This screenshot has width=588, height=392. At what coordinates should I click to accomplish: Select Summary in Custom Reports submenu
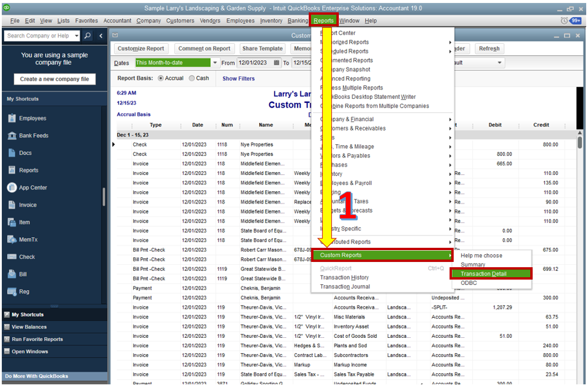pos(473,265)
